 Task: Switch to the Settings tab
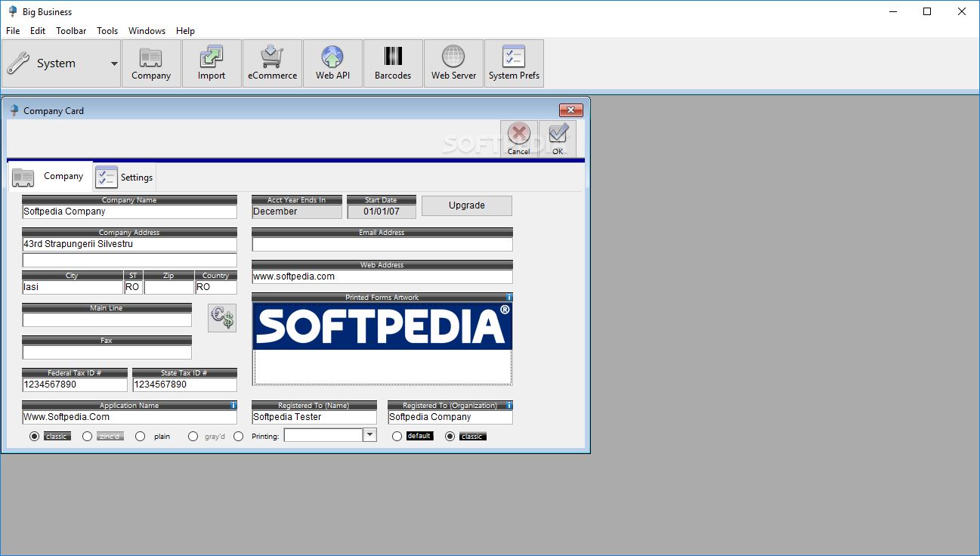(x=125, y=178)
